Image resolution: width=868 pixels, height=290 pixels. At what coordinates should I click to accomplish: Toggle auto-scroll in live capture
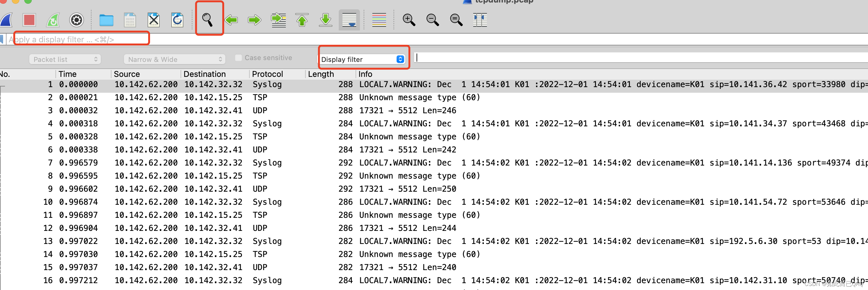[349, 20]
